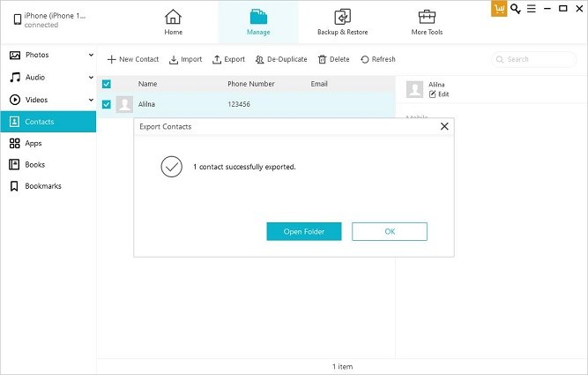Image resolution: width=588 pixels, height=375 pixels.
Task: Expand the Videos sidebar section
Action: point(91,99)
